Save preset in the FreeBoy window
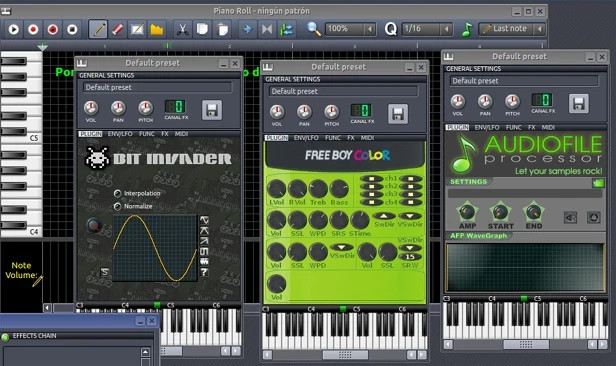 398,114
